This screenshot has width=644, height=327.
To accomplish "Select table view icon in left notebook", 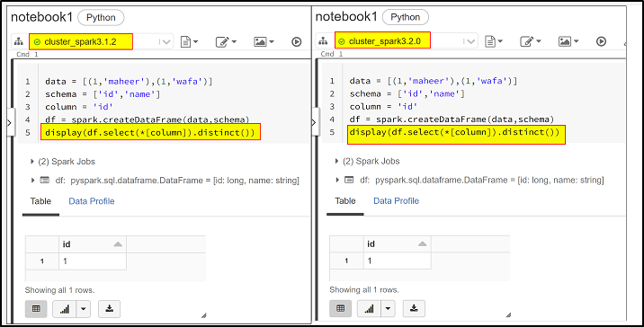I will point(36,309).
